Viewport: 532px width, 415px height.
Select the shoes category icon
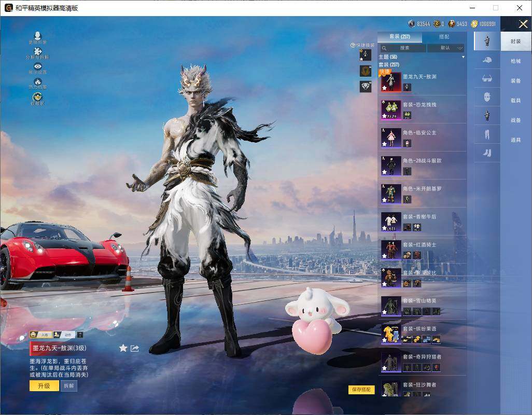pos(487,154)
